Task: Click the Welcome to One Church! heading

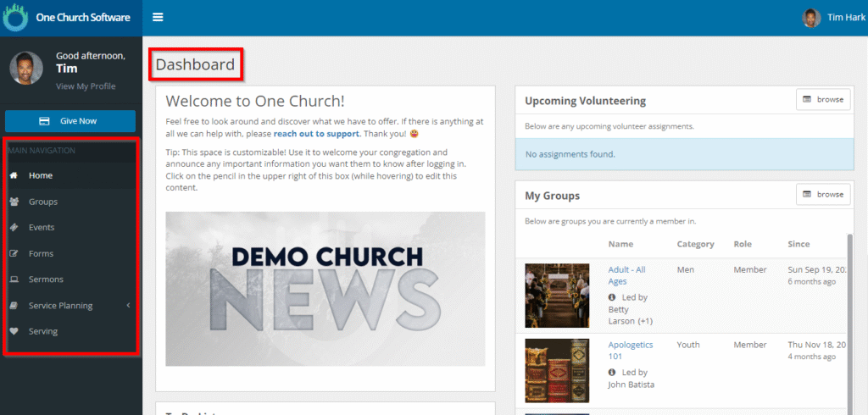Action: coord(255,102)
